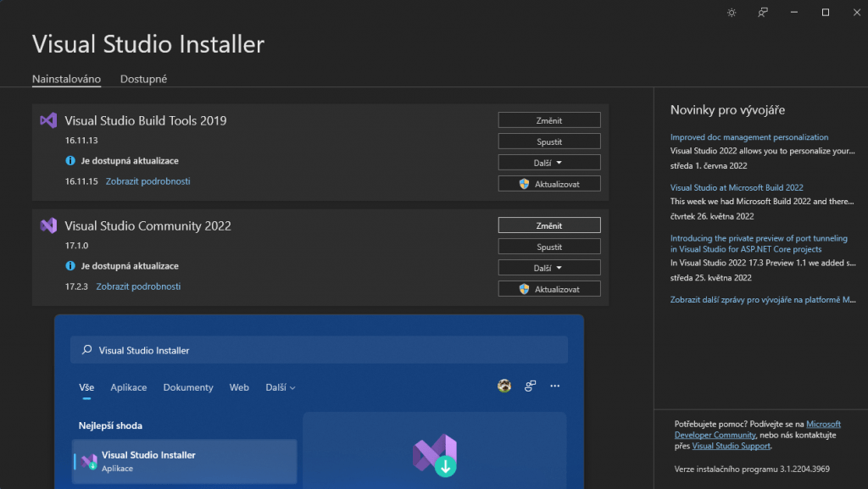Image resolution: width=868 pixels, height=489 pixels.
Task: Click the Visual Studio Community 2022 logo
Action: [x=48, y=225]
